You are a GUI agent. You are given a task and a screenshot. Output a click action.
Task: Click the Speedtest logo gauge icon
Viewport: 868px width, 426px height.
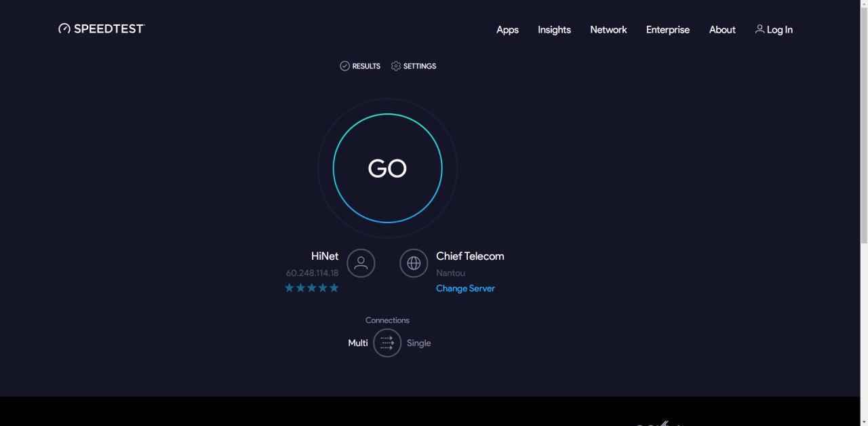[x=64, y=28]
